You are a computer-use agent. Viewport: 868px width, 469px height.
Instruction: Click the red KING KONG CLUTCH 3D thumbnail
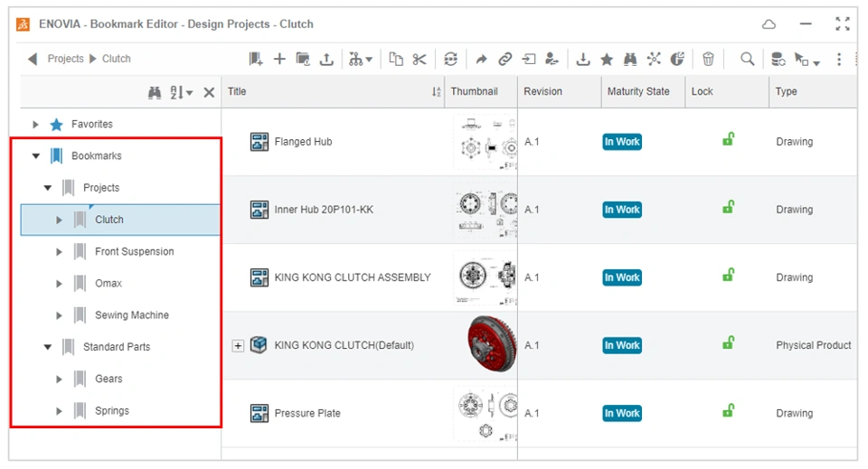pyautogui.click(x=492, y=344)
